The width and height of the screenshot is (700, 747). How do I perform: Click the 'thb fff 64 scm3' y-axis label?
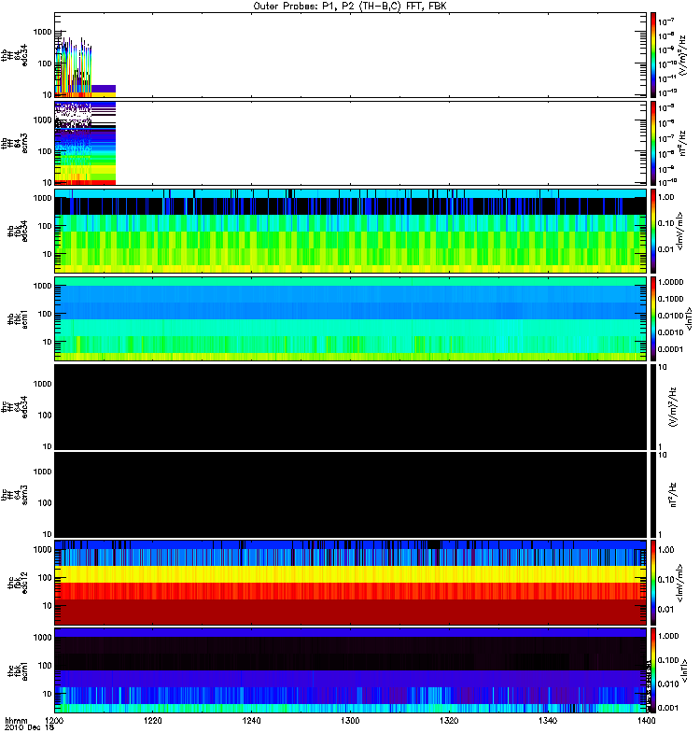point(14,143)
